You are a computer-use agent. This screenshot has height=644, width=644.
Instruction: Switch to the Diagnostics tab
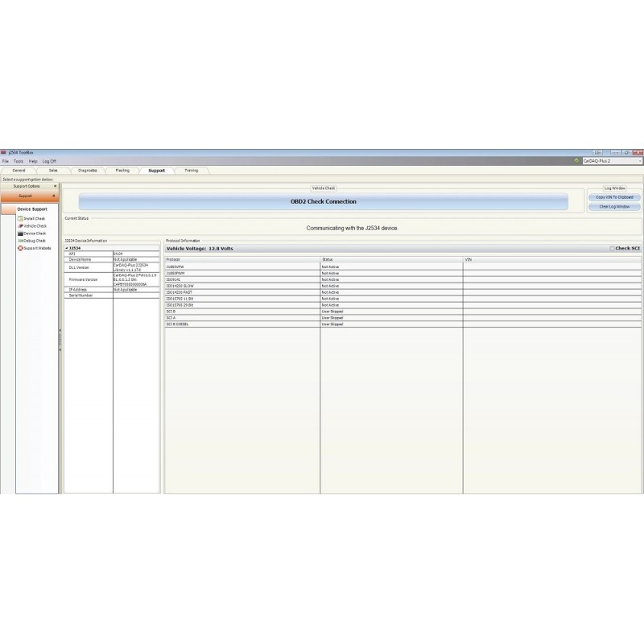click(87, 171)
